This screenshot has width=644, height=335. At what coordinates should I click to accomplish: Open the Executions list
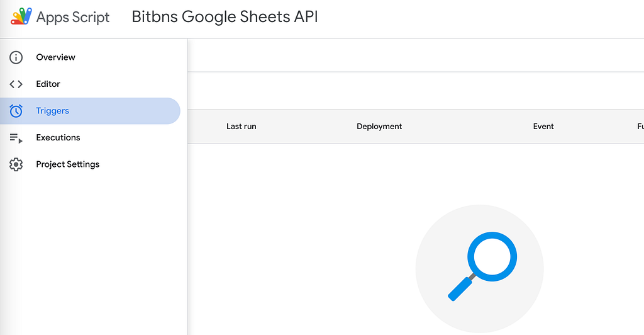tap(58, 138)
